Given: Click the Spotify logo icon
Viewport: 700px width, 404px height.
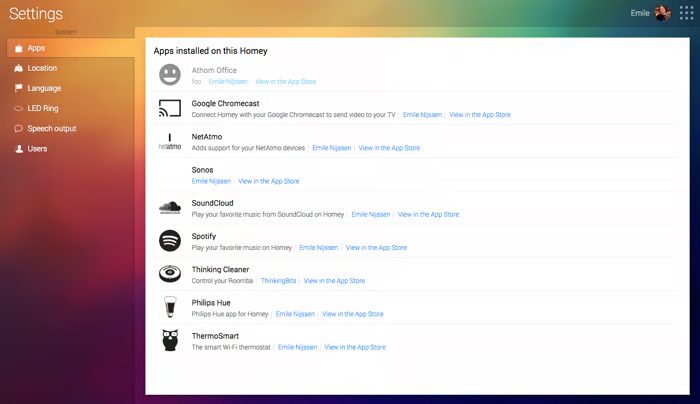Looking at the screenshot, I should tap(170, 241).
